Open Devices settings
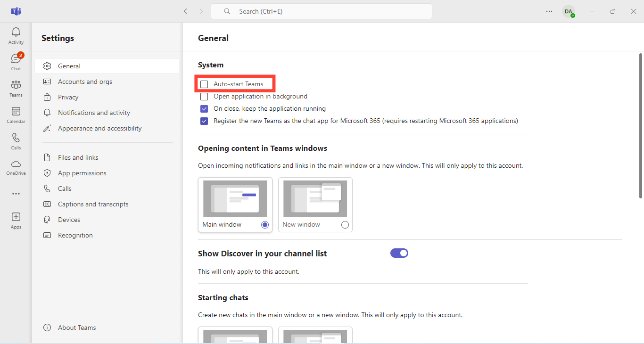The width and height of the screenshot is (644, 344). [x=107, y=220]
